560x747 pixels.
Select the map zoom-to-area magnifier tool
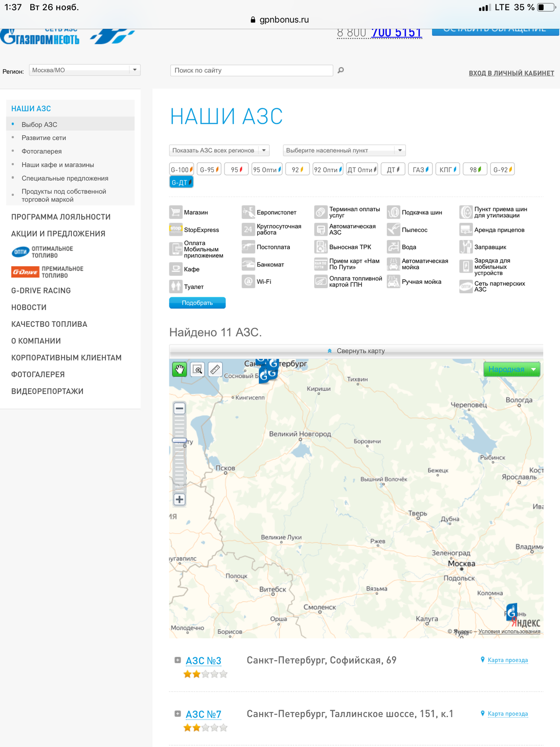pos(197,370)
